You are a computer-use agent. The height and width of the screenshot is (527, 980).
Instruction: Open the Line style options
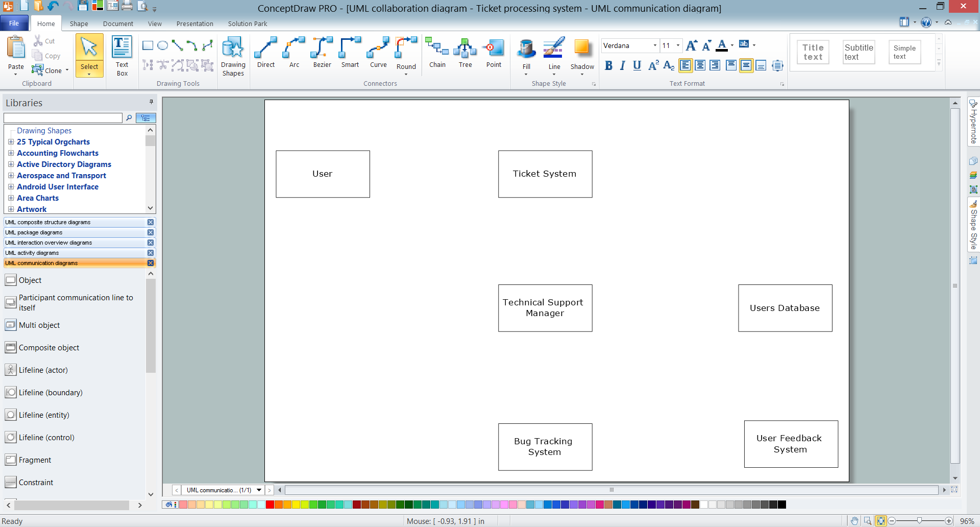click(554, 55)
